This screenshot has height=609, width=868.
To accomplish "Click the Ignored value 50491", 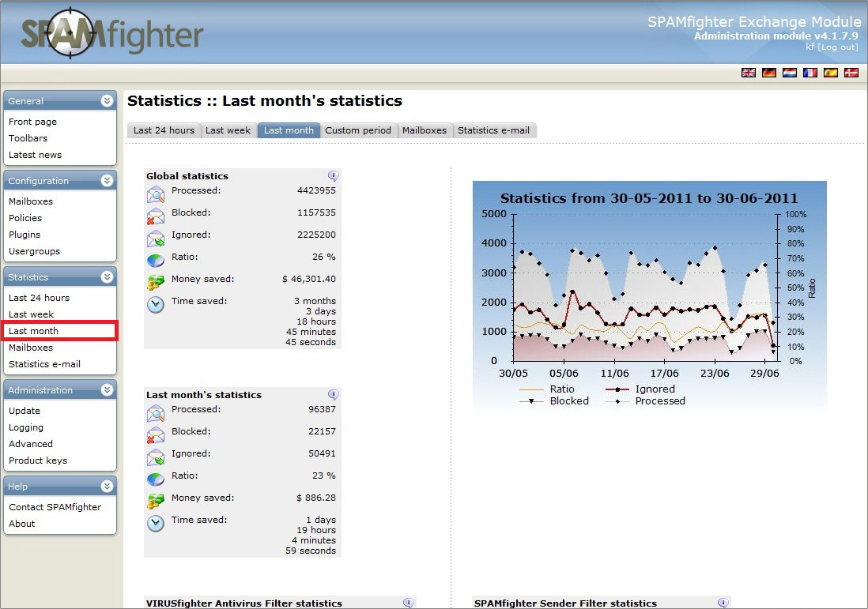I will pos(323,453).
